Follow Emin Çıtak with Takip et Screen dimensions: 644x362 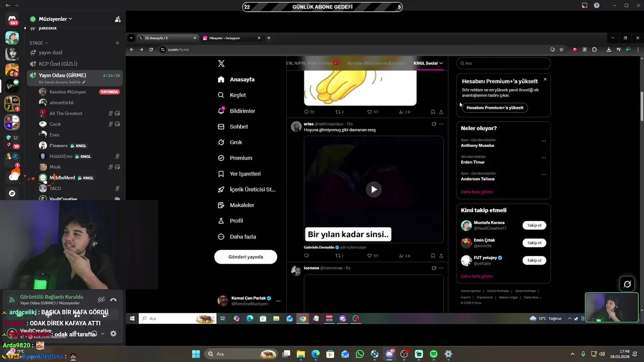pos(534,243)
